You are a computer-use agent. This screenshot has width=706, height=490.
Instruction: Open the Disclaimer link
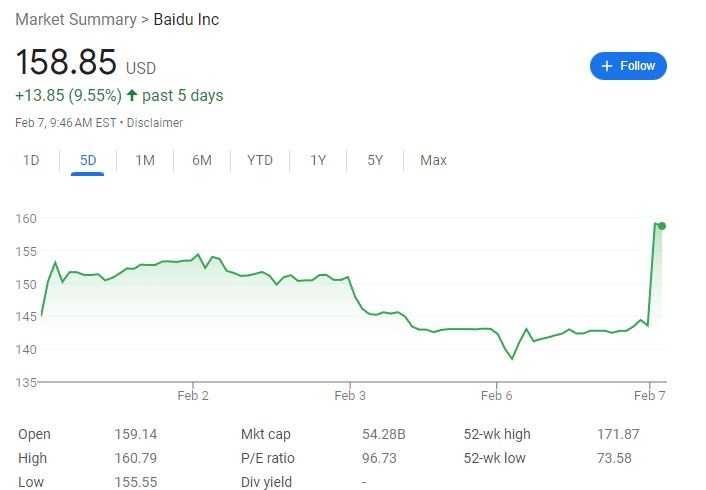coord(154,123)
